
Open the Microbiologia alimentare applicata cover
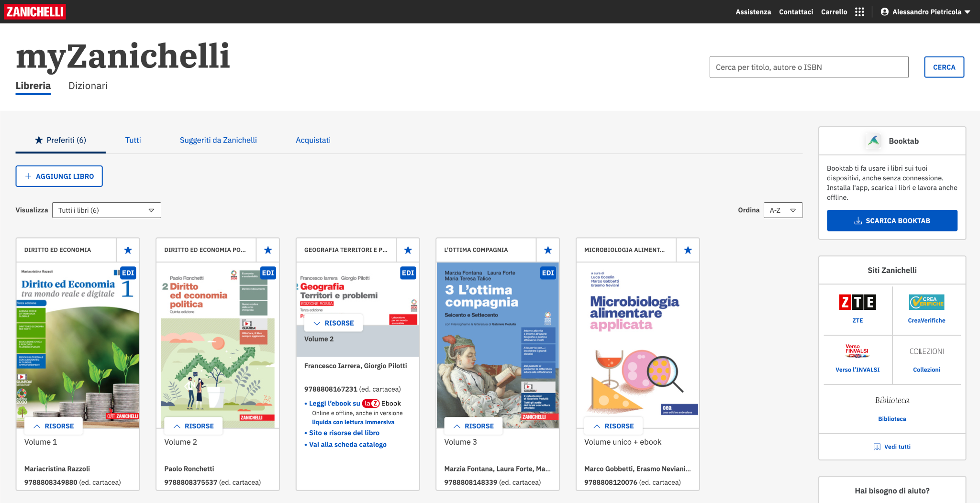coord(637,344)
